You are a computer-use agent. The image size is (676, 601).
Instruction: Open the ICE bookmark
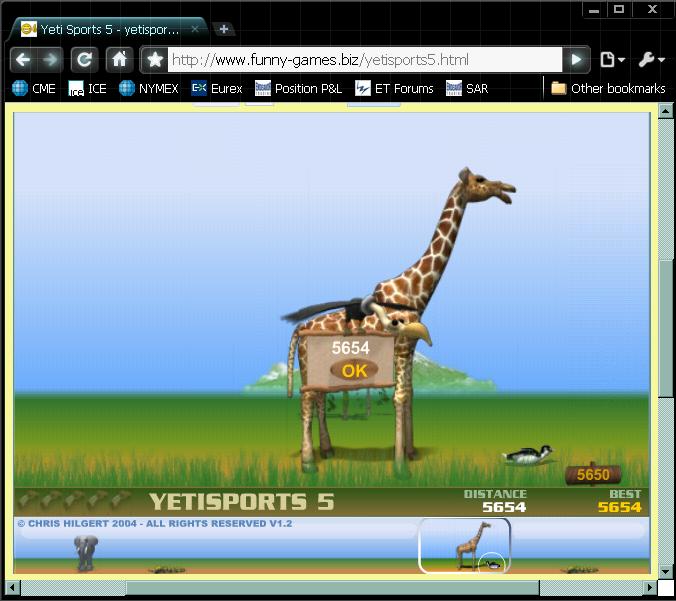(x=88, y=88)
